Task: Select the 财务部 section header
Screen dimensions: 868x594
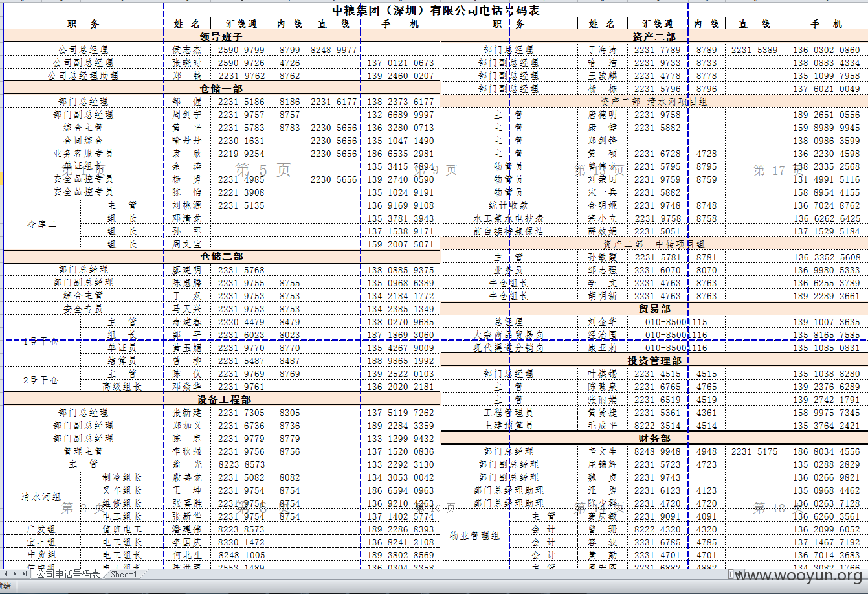Action: 654,438
